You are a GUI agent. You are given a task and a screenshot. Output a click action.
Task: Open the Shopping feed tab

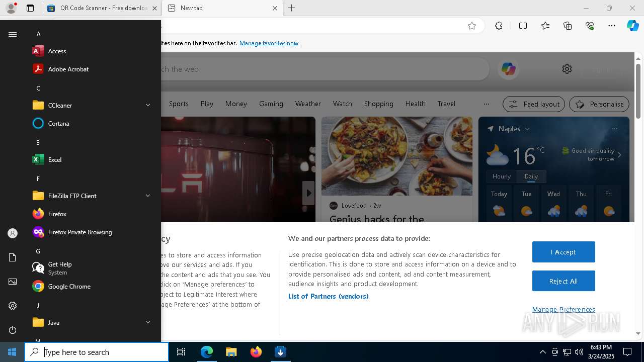tap(378, 104)
